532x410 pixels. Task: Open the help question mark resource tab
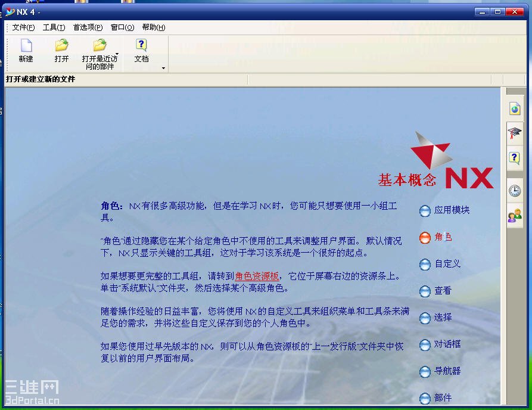[x=515, y=158]
